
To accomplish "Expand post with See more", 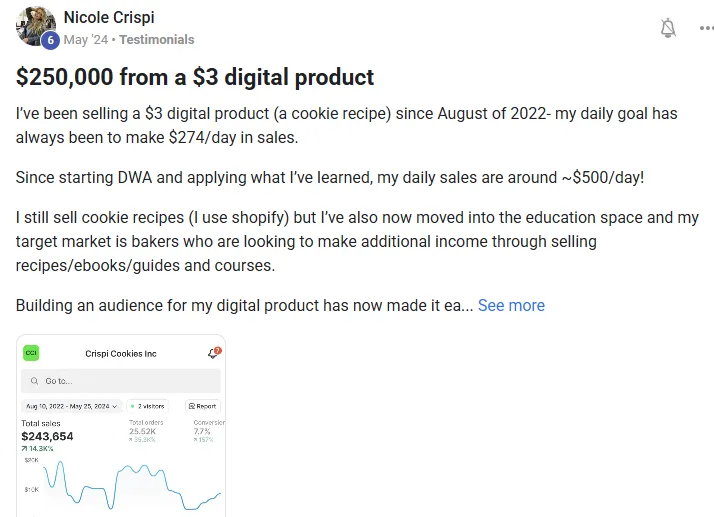I will 511,305.
